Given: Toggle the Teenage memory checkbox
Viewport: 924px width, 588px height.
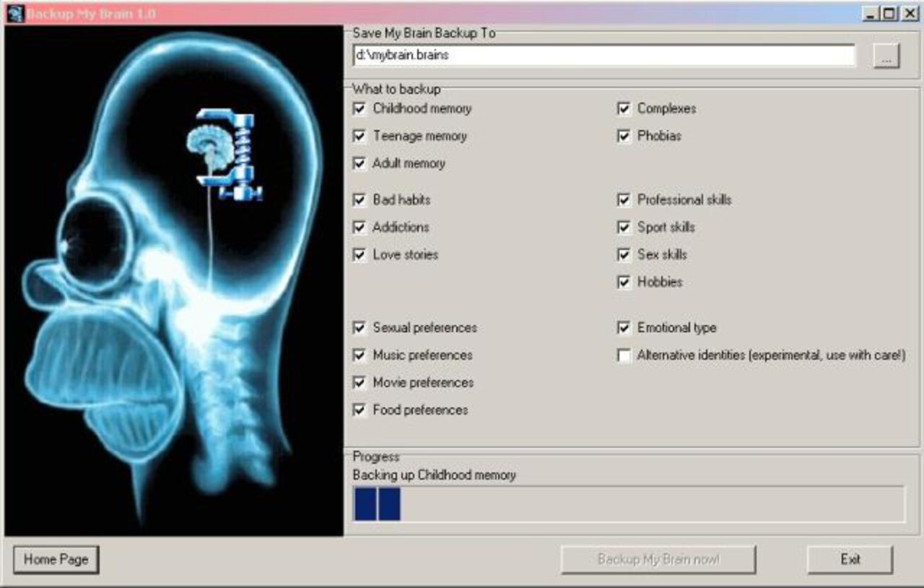Looking at the screenshot, I should tap(359, 137).
